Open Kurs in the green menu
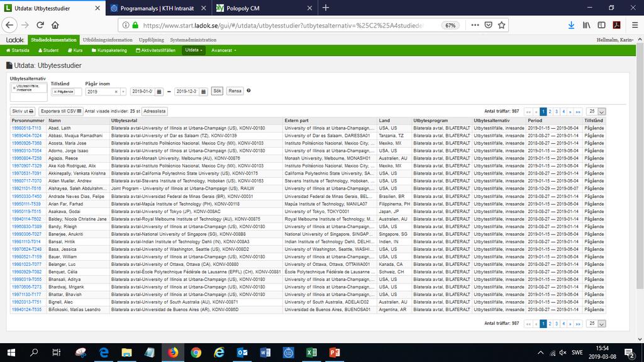This screenshot has height=362, width=644. click(x=75, y=50)
